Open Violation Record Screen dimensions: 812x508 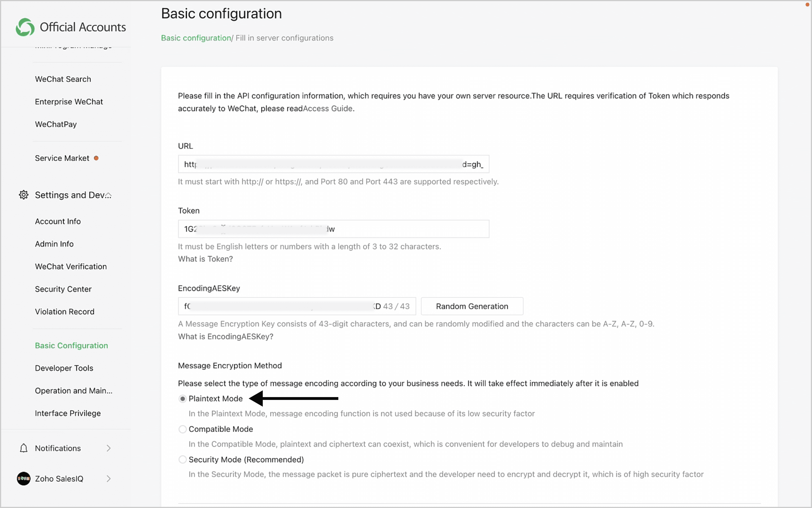click(x=64, y=312)
